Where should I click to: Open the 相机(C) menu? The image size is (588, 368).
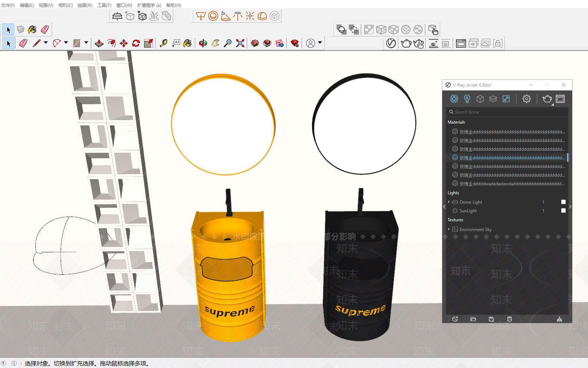point(65,5)
